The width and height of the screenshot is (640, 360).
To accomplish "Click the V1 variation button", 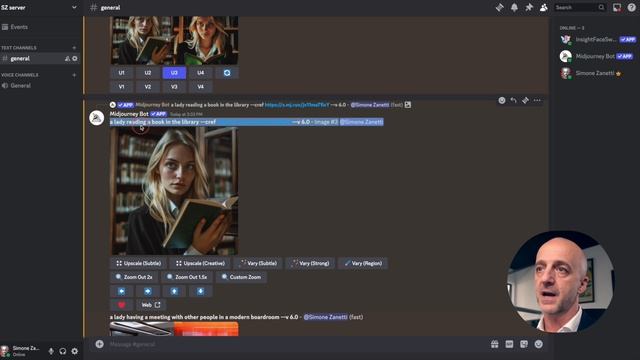I will pyautogui.click(x=121, y=87).
